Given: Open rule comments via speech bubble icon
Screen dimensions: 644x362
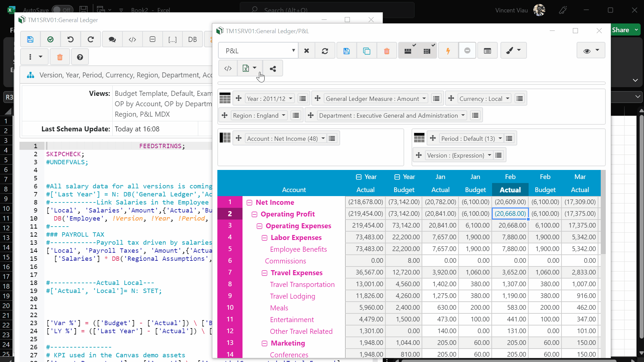Looking at the screenshot, I should pos(112,39).
